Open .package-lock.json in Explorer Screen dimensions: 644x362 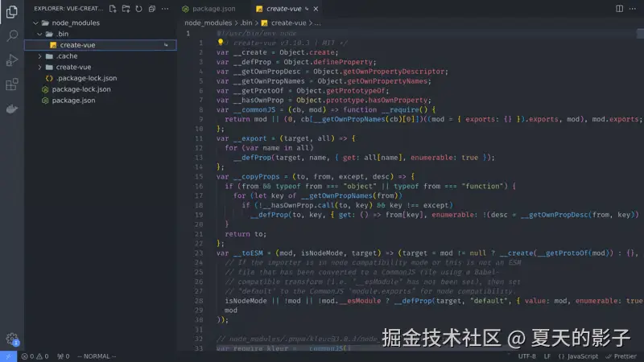click(x=86, y=78)
